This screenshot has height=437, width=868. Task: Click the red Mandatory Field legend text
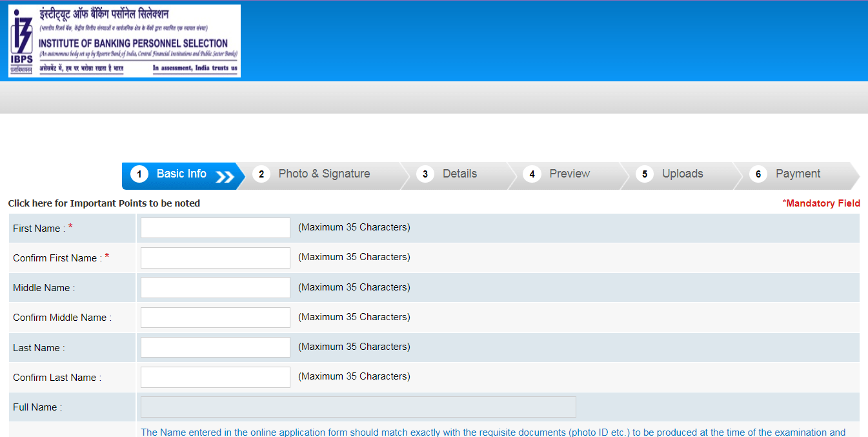click(821, 203)
